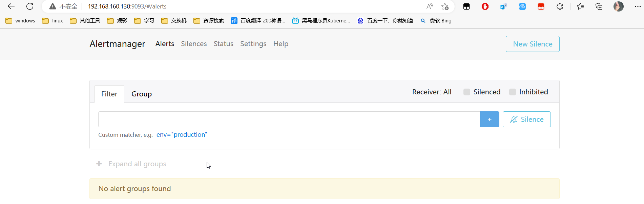Viewport: 644px width, 204px height.
Task: Switch to the Group tab
Action: pyautogui.click(x=142, y=94)
